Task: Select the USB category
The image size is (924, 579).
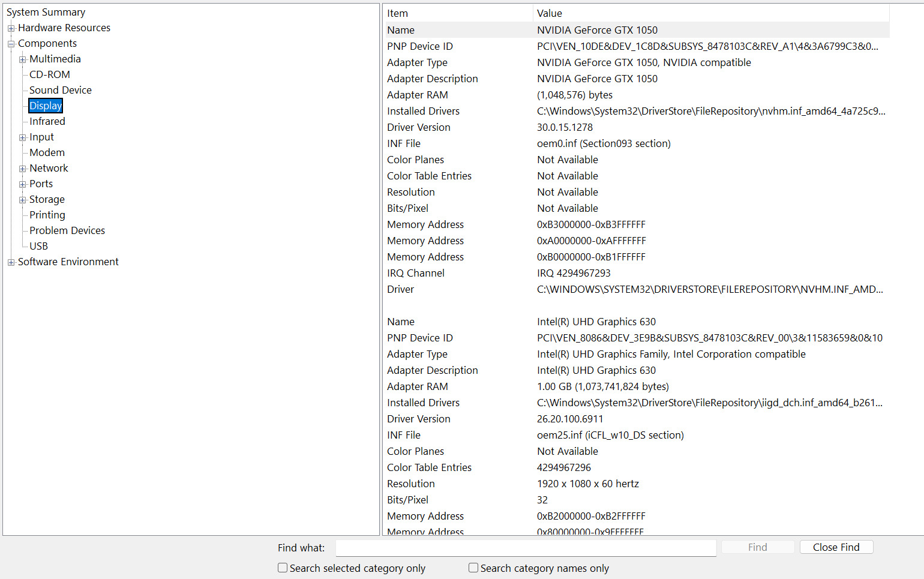Action: 38,246
